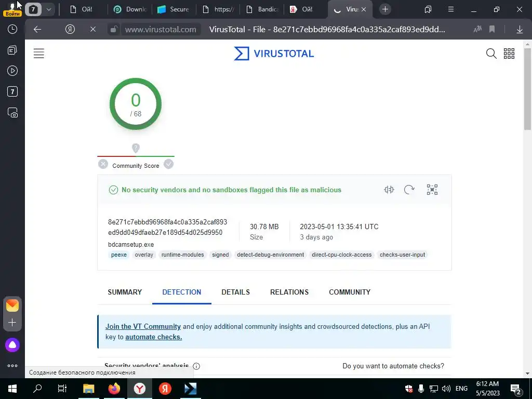Switch to the Download browser tab
532x399 pixels.
pos(130,9)
